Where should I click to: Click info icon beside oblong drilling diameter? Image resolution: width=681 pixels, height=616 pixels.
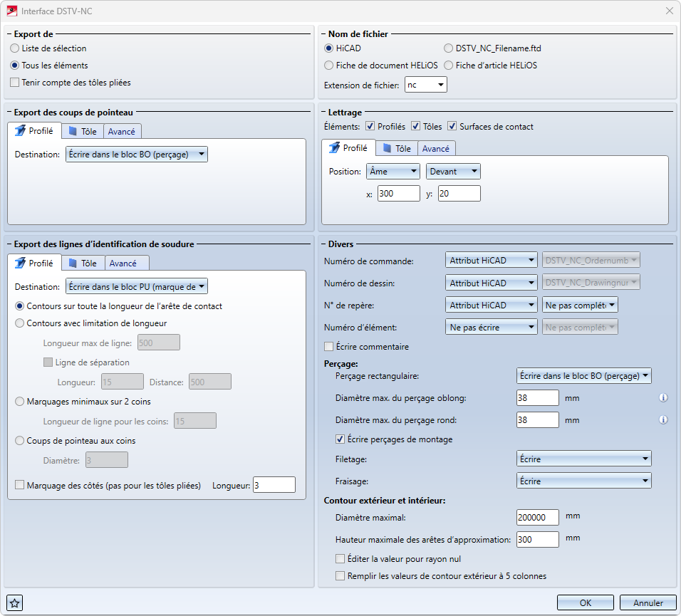pos(663,398)
